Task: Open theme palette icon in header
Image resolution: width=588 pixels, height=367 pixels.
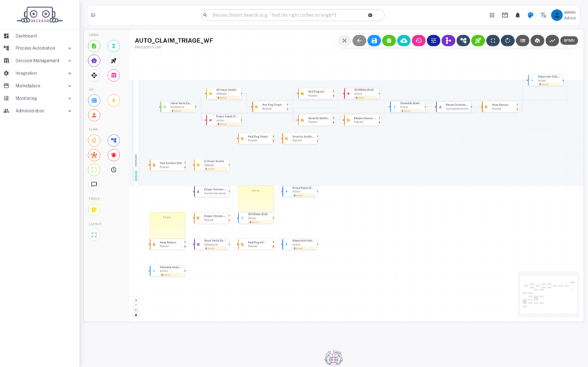Action: 531,15
